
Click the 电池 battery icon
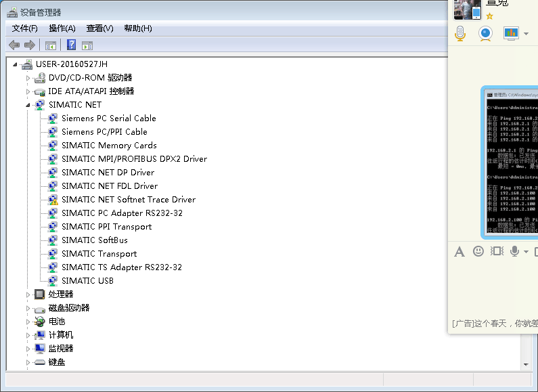tap(39, 322)
